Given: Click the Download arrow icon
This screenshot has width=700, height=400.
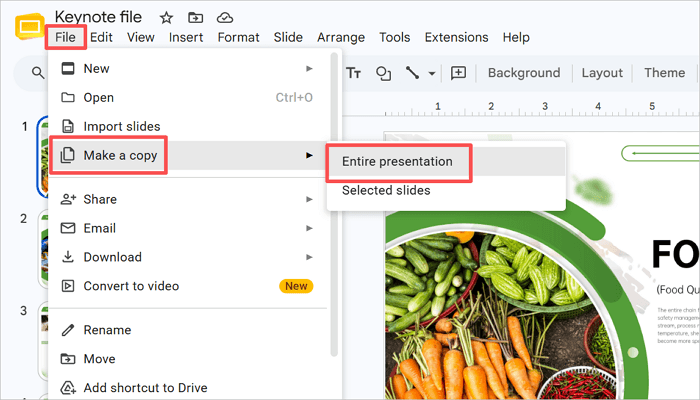Looking at the screenshot, I should point(68,257).
